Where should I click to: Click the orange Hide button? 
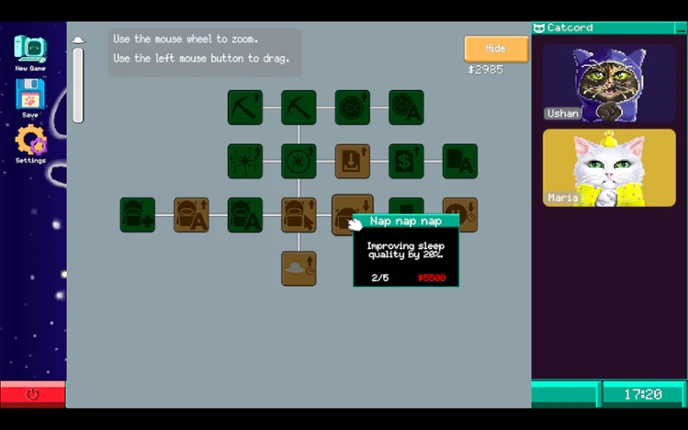[496, 49]
